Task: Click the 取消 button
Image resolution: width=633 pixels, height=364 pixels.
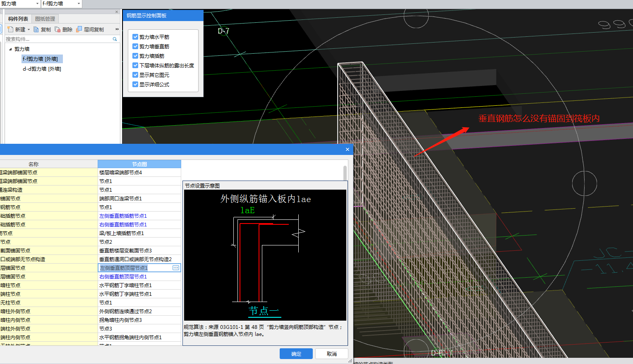Action: point(331,354)
